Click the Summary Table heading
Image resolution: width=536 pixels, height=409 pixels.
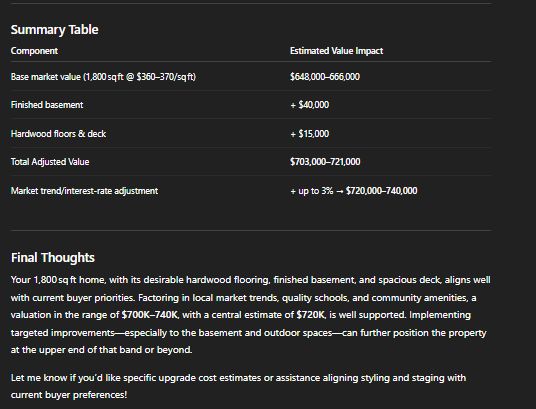[x=55, y=30]
